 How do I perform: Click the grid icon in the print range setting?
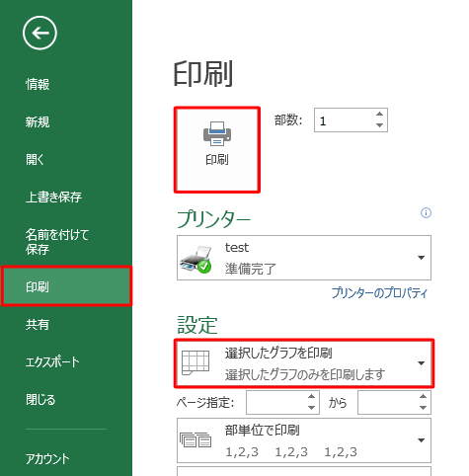click(x=195, y=362)
